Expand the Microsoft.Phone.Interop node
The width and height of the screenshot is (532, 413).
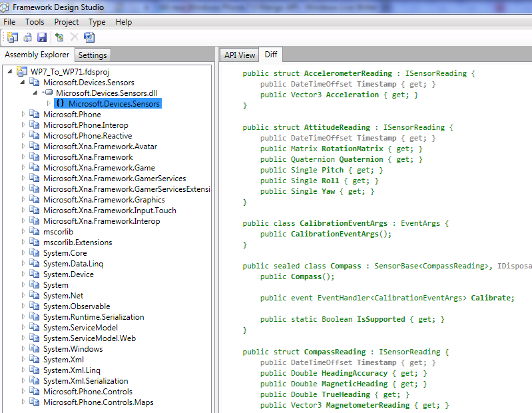tap(23, 125)
